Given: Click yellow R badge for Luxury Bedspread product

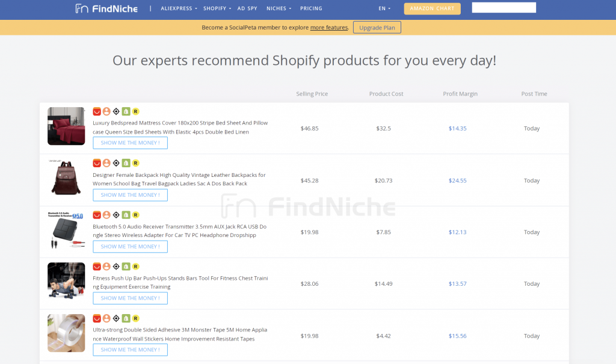Looking at the screenshot, I should (x=135, y=112).
